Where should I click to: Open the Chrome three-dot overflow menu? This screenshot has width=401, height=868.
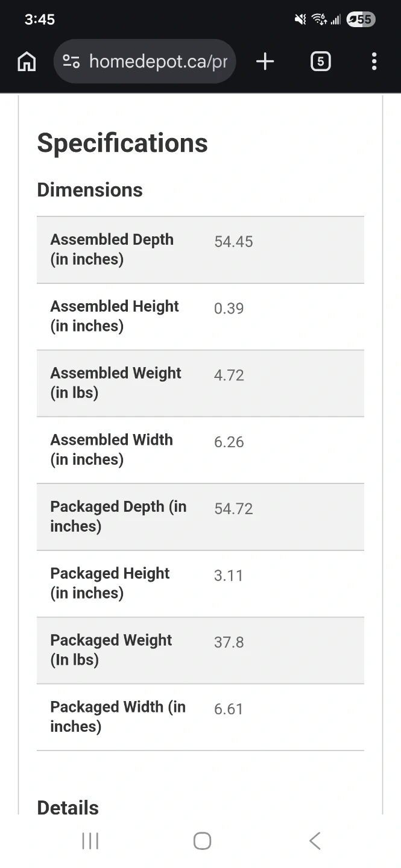(374, 61)
